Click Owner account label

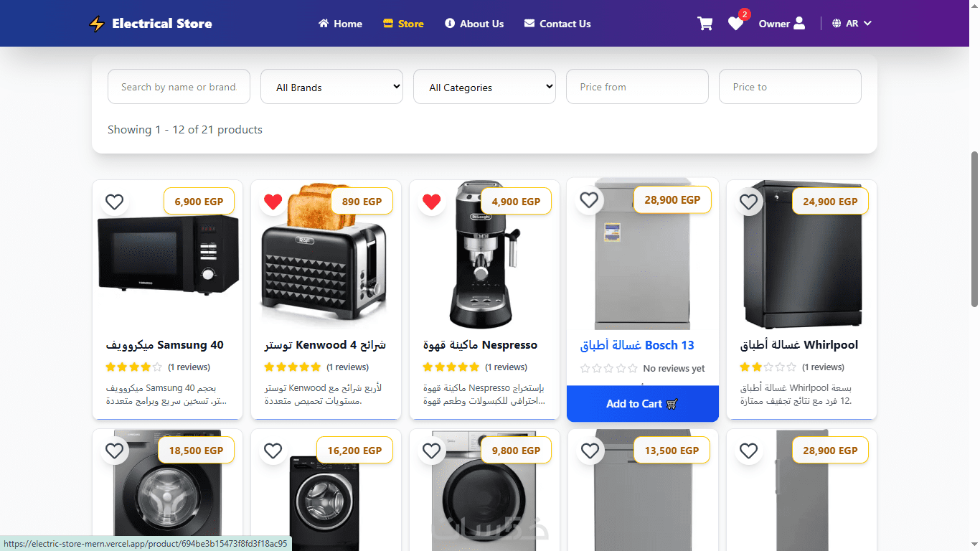tap(774, 24)
